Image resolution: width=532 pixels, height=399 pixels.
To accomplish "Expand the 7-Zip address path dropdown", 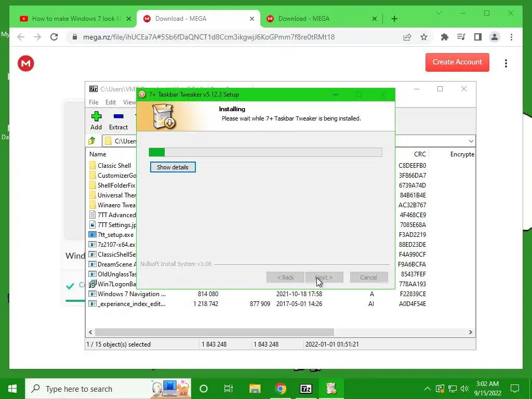I will [471, 141].
